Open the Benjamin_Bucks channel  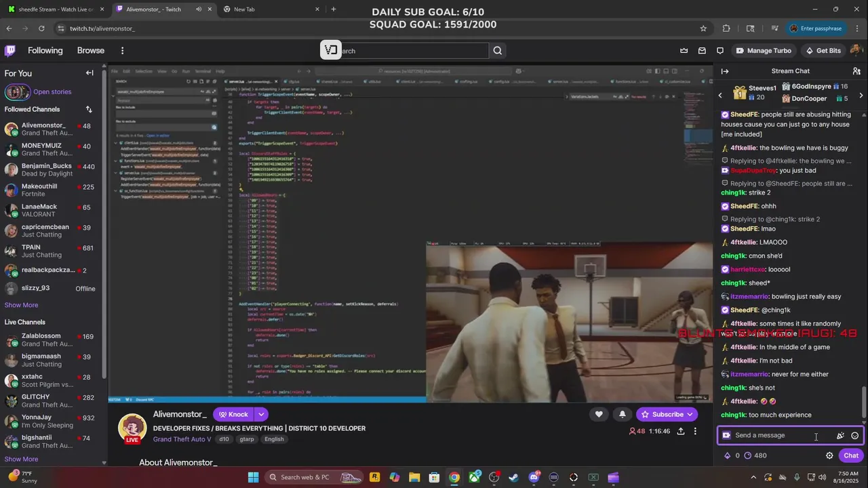click(x=52, y=170)
